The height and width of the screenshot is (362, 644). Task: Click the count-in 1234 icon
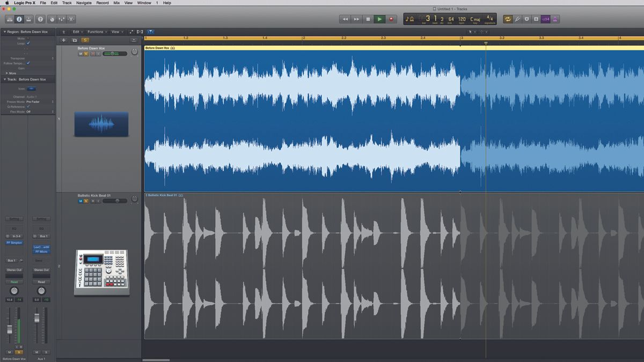tap(545, 19)
